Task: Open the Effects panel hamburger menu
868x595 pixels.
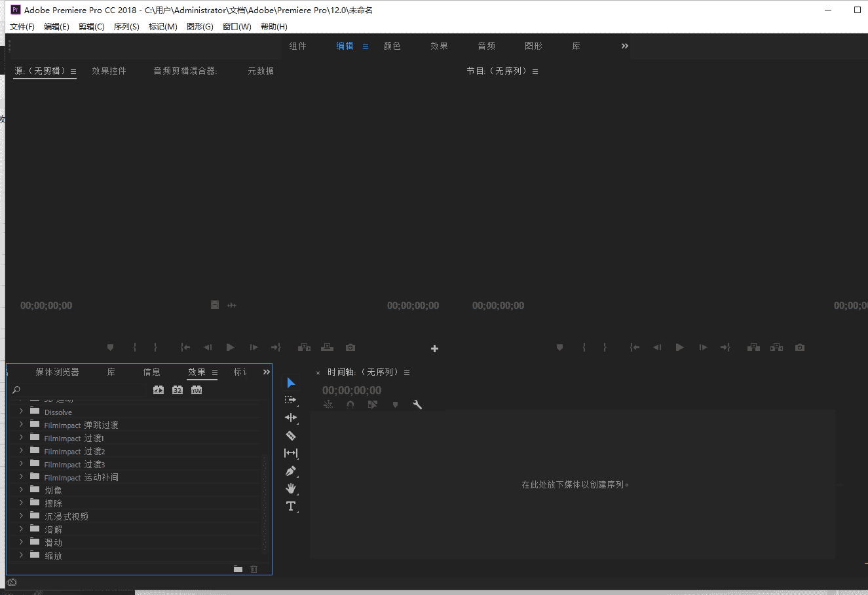Action: [x=214, y=372]
